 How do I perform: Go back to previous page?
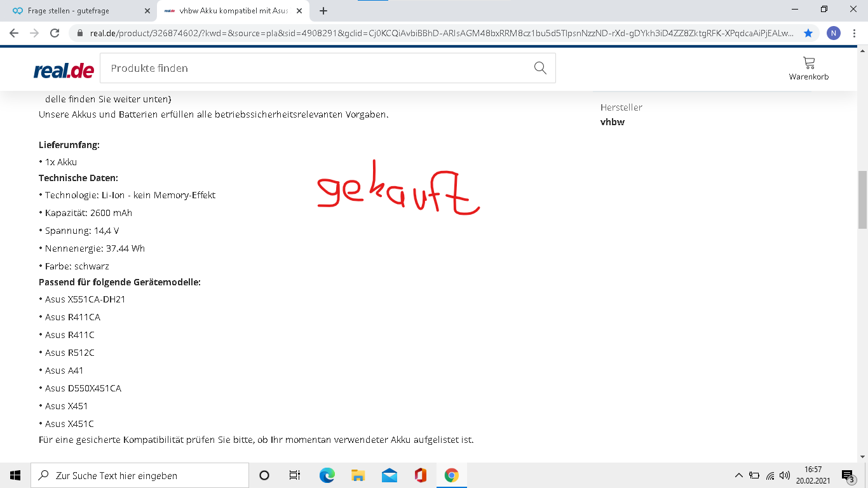(14, 33)
